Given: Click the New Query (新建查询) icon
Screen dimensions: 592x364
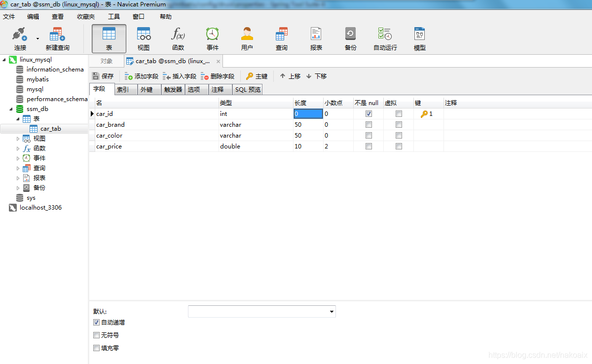Looking at the screenshot, I should pyautogui.click(x=57, y=39).
